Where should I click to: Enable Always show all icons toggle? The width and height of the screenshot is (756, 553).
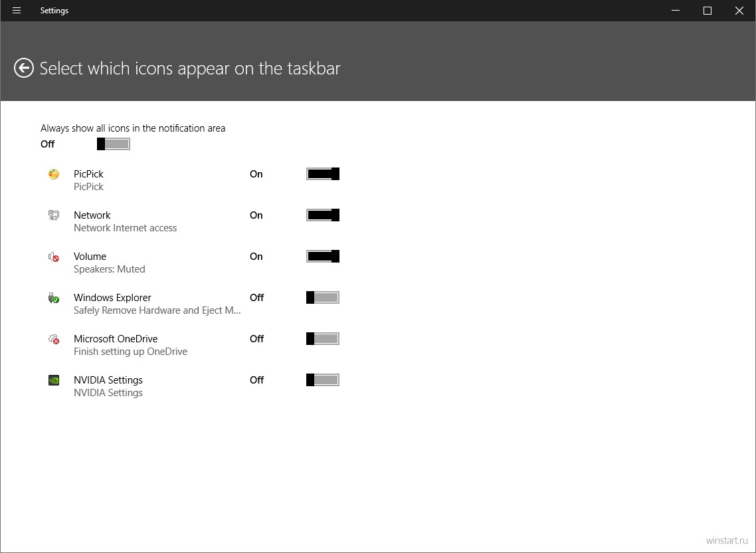(x=114, y=144)
